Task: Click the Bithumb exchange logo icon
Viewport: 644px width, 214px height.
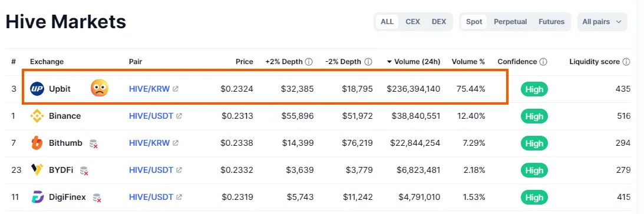Action: click(x=37, y=143)
